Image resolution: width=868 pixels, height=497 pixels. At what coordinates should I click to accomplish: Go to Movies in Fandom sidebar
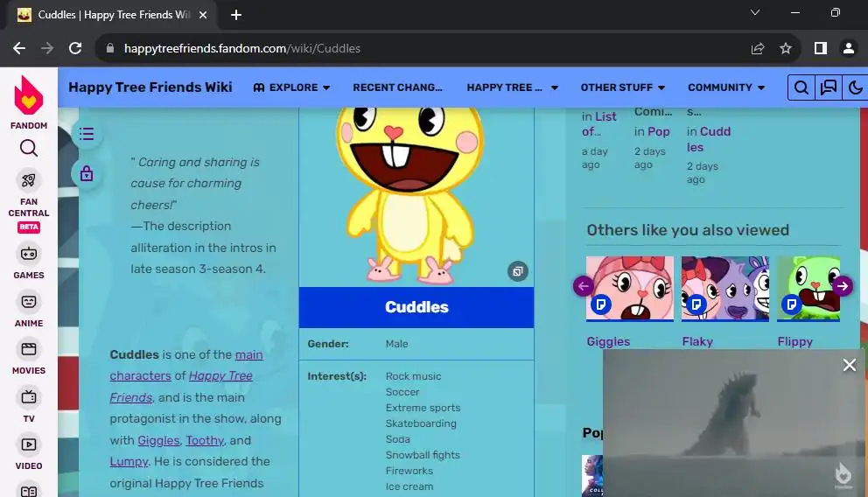point(29,357)
